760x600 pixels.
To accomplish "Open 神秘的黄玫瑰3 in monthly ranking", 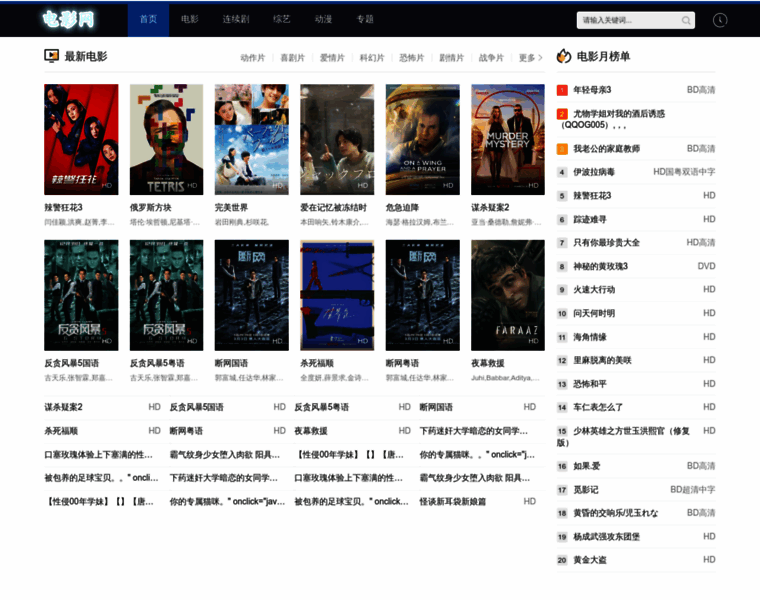I will click(x=600, y=267).
